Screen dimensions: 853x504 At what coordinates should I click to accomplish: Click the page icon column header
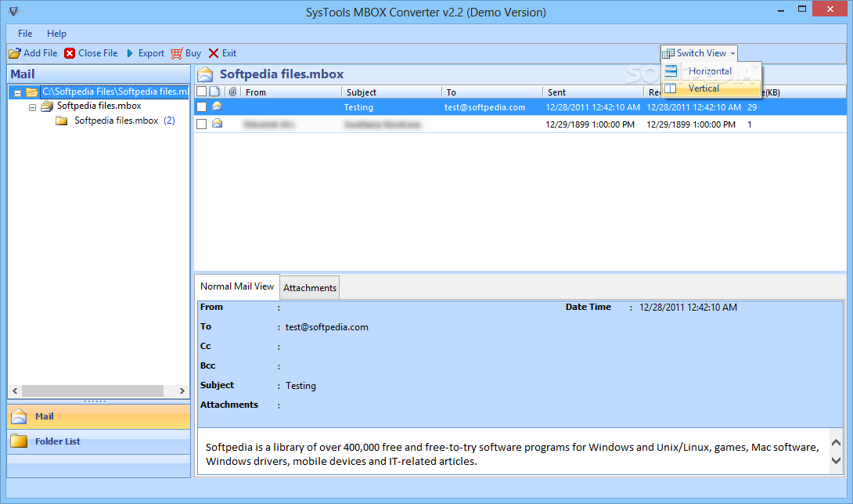(x=215, y=92)
